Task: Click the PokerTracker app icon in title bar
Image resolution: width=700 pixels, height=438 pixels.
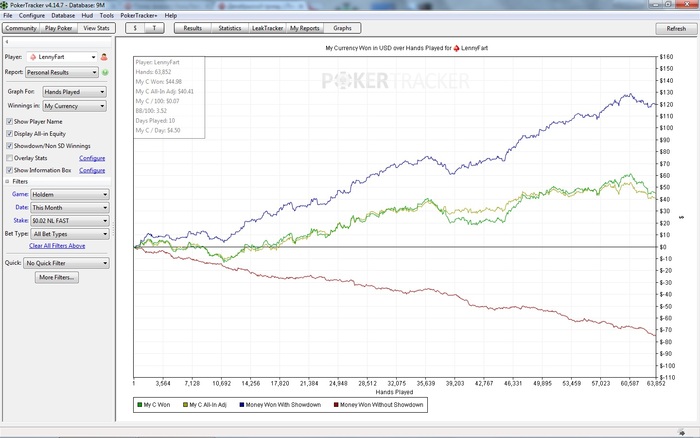Action: click(5, 5)
